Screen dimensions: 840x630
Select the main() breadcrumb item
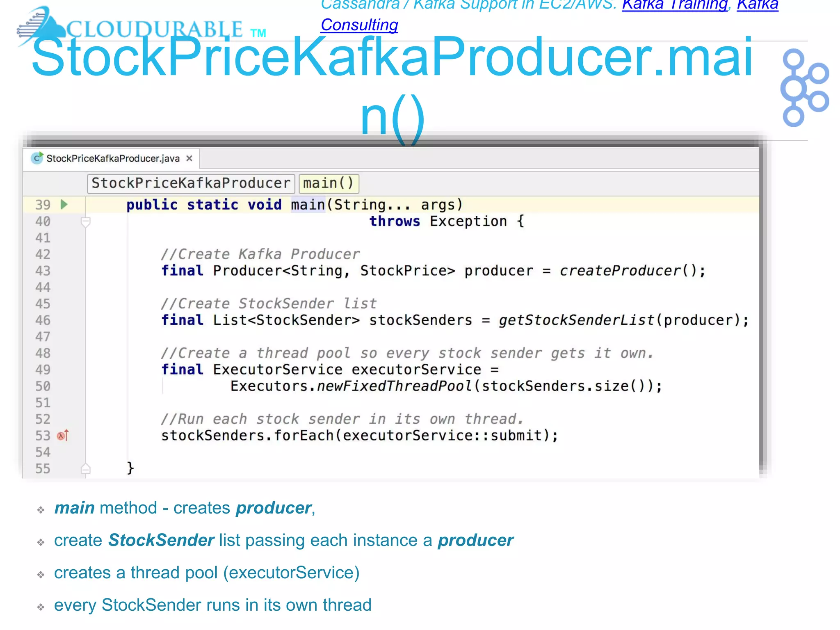pos(329,183)
